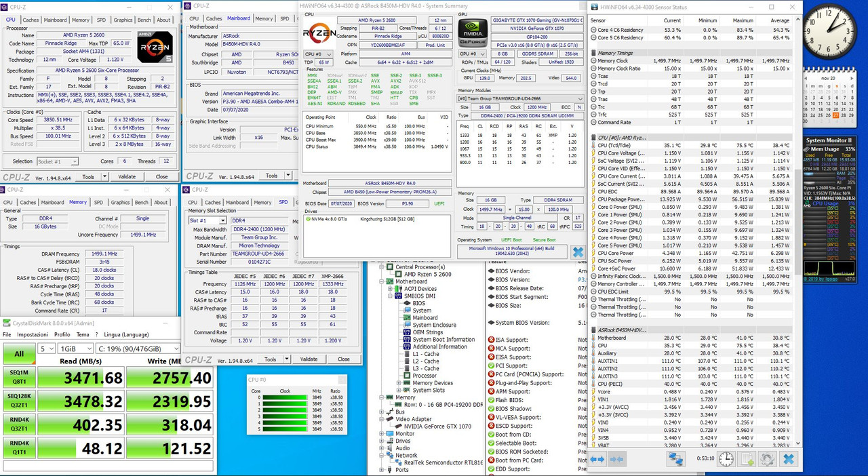Click the Monitor icon in device tree
Viewport: 868px width, 476px height.
click(389, 433)
